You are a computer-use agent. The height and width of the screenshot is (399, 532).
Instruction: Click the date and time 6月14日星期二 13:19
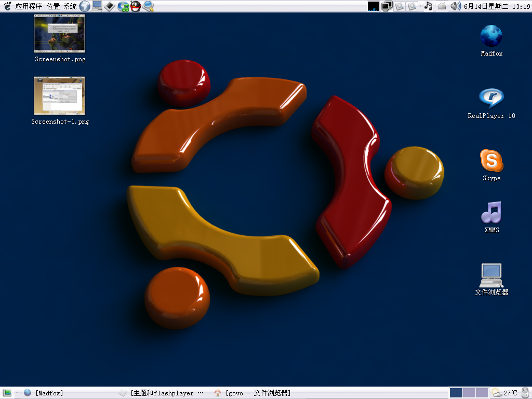click(x=497, y=6)
